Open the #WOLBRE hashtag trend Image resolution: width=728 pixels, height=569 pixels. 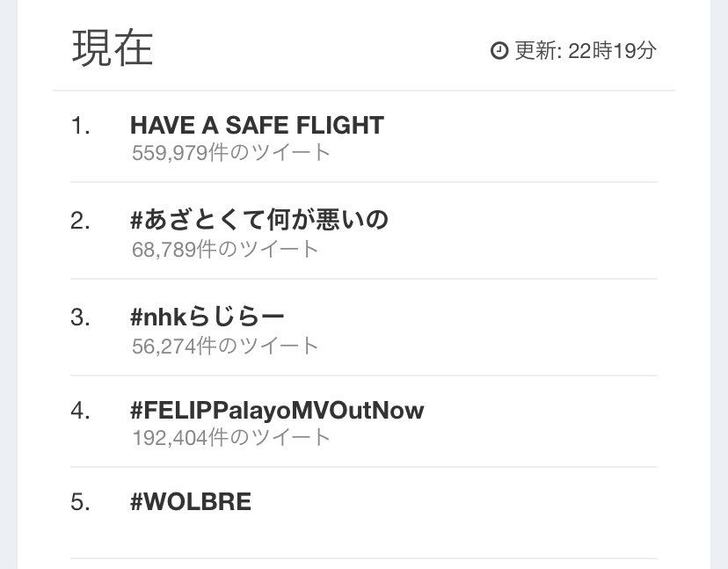pos(191,501)
